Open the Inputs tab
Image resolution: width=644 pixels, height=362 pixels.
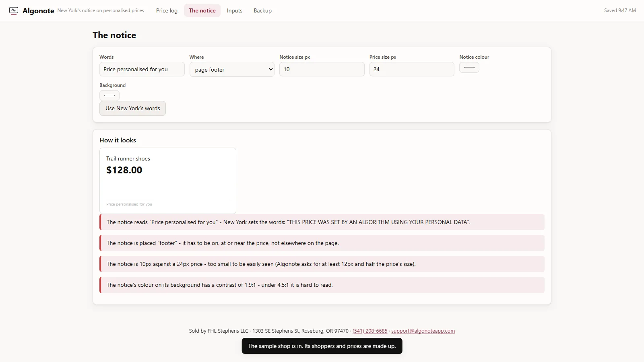[235, 10]
